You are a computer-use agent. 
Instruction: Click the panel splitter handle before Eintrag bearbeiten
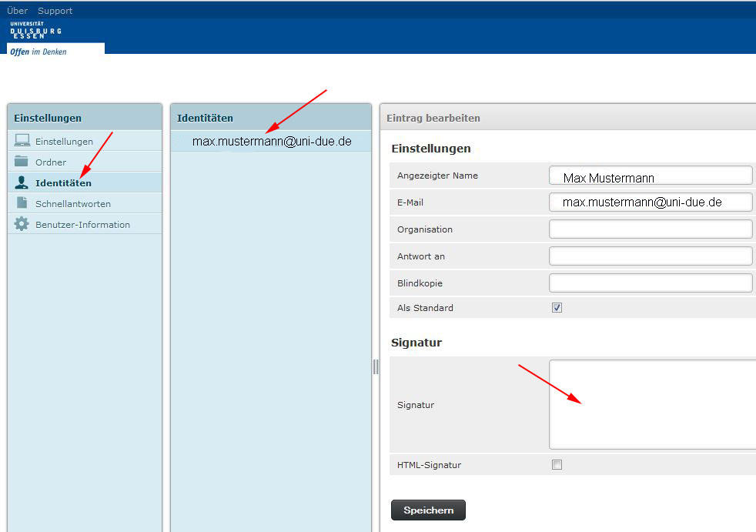[375, 366]
